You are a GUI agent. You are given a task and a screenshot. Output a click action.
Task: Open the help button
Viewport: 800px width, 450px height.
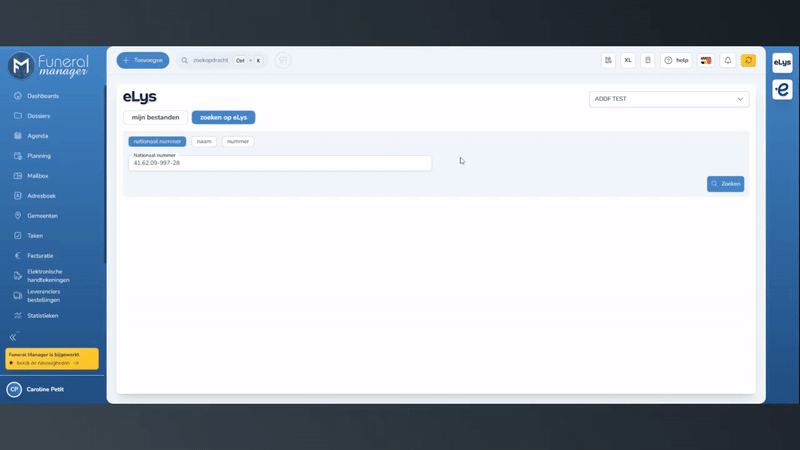(676, 60)
